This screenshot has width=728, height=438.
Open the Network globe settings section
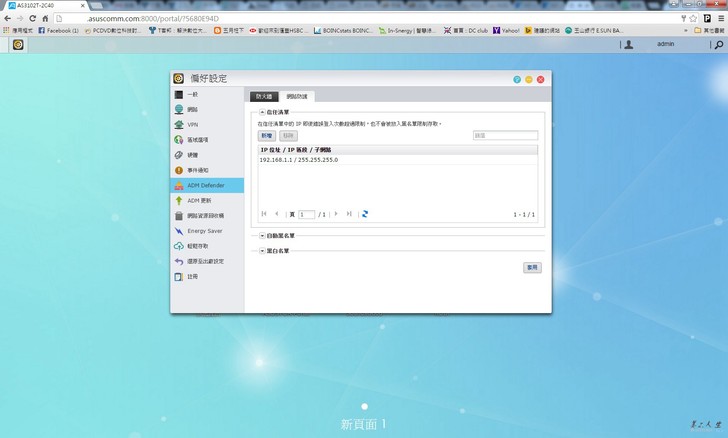coord(207,110)
